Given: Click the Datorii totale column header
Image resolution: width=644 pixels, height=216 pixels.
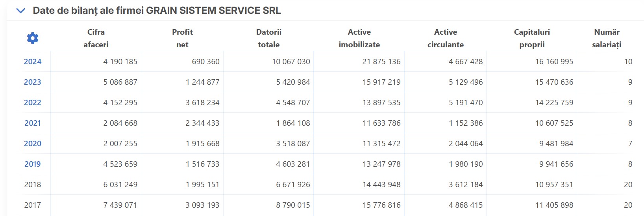Looking at the screenshot, I should coord(269,38).
